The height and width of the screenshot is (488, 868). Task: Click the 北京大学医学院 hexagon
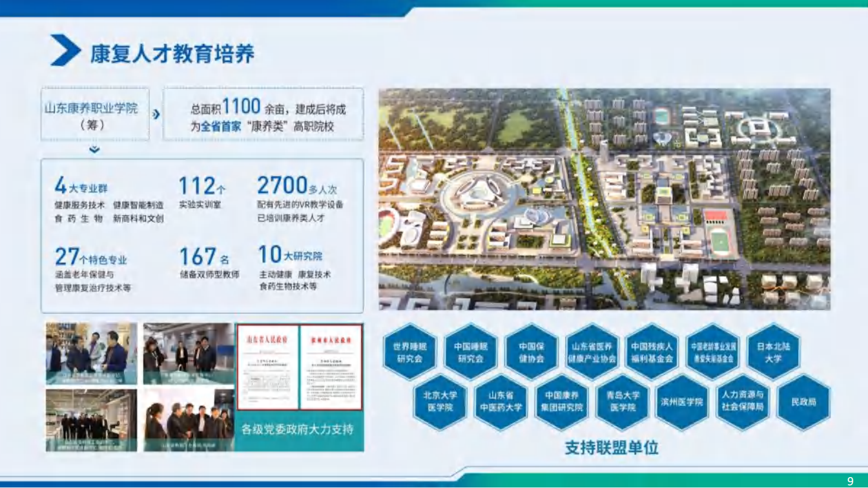point(440,402)
